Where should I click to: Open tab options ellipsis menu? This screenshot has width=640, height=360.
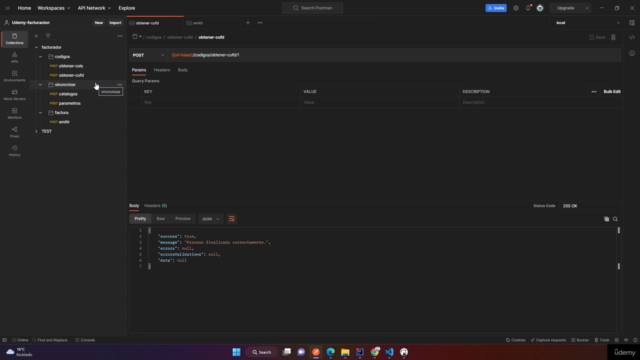pyautogui.click(x=260, y=23)
